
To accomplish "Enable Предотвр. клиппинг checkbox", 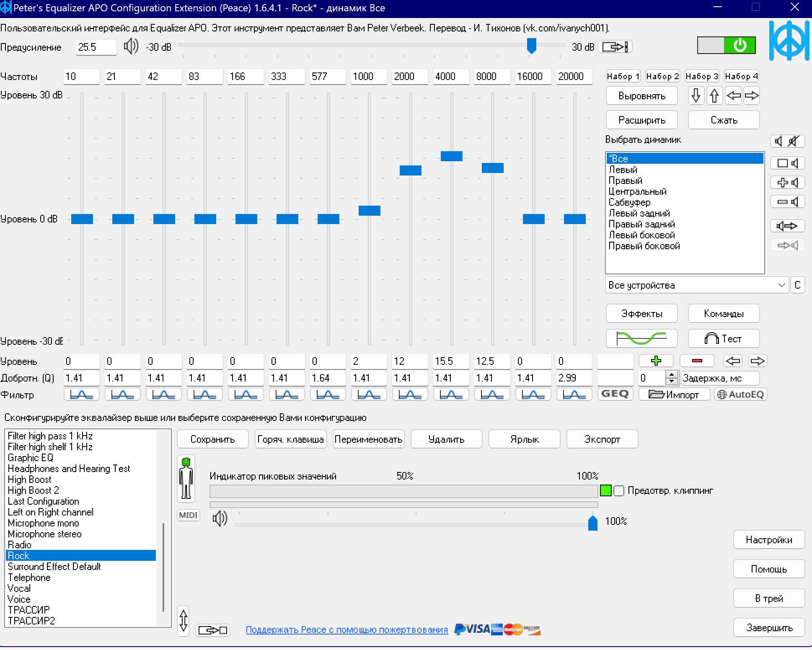I will click(619, 490).
